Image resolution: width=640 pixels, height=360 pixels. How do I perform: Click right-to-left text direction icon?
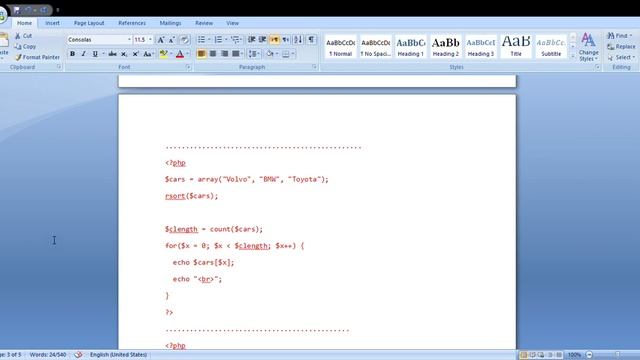point(286,40)
